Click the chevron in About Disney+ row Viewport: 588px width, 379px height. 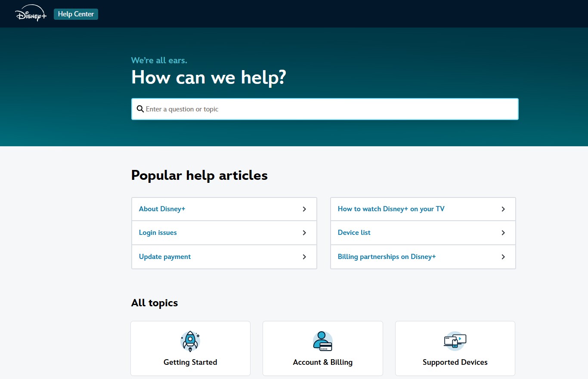pyautogui.click(x=304, y=209)
